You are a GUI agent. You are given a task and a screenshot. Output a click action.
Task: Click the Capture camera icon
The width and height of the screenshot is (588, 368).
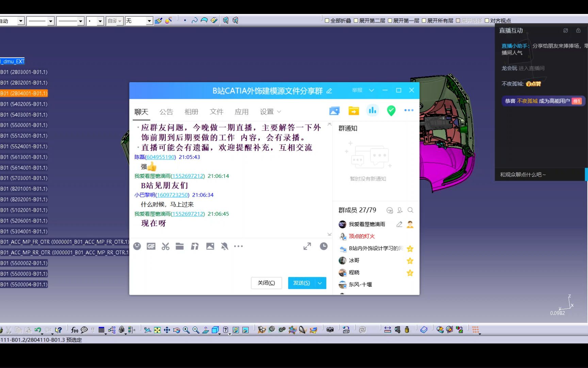coord(330,329)
